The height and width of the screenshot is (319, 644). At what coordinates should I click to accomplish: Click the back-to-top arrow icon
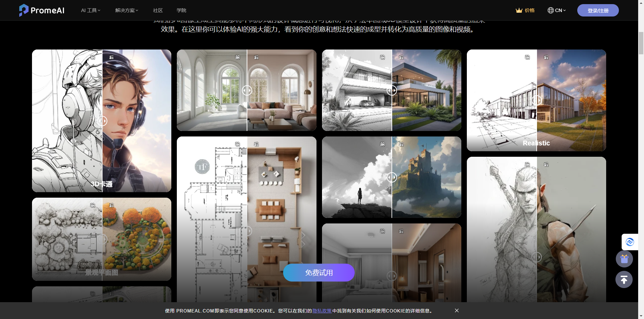pyautogui.click(x=624, y=279)
